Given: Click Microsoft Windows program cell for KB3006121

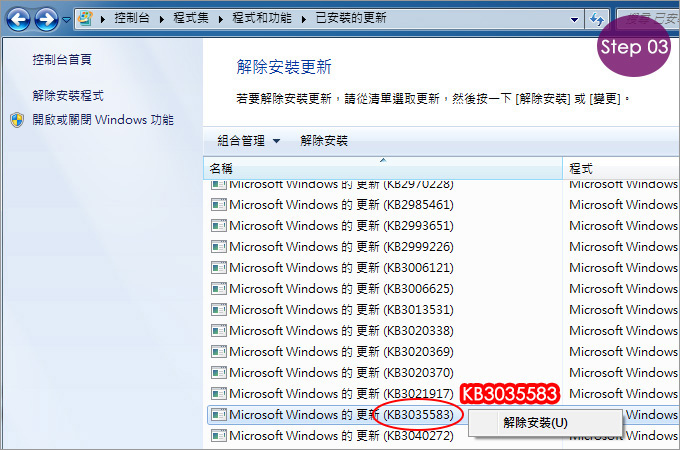Looking at the screenshot, I should point(624,268).
